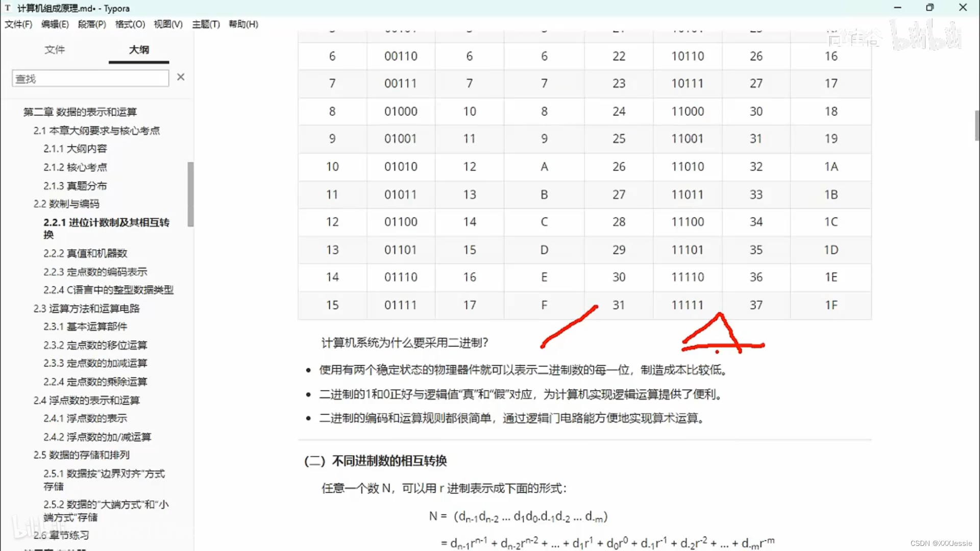Clear the outline search with X icon
The height and width of the screenshot is (551, 980).
[181, 77]
